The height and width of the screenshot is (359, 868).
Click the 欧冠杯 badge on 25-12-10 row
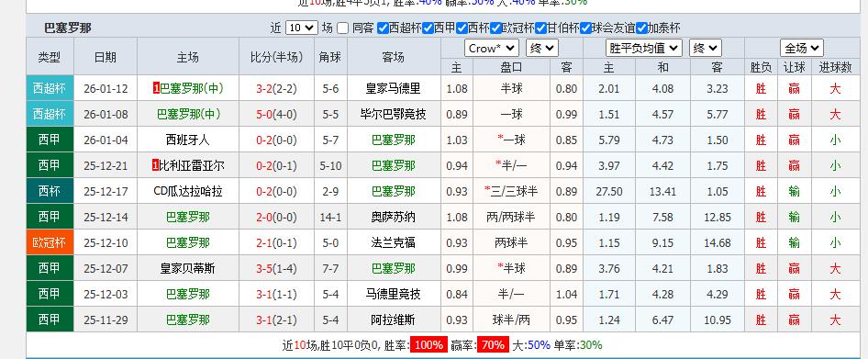click(x=50, y=242)
